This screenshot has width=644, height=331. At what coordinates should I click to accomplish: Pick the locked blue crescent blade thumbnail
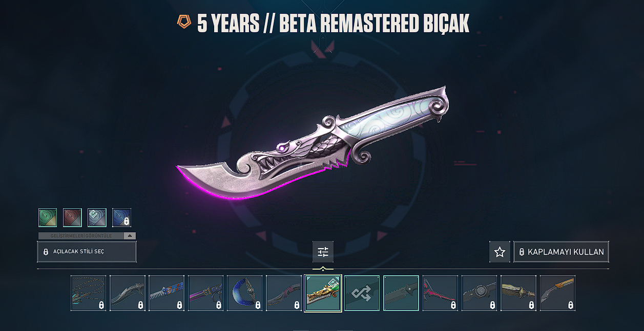[x=245, y=293]
